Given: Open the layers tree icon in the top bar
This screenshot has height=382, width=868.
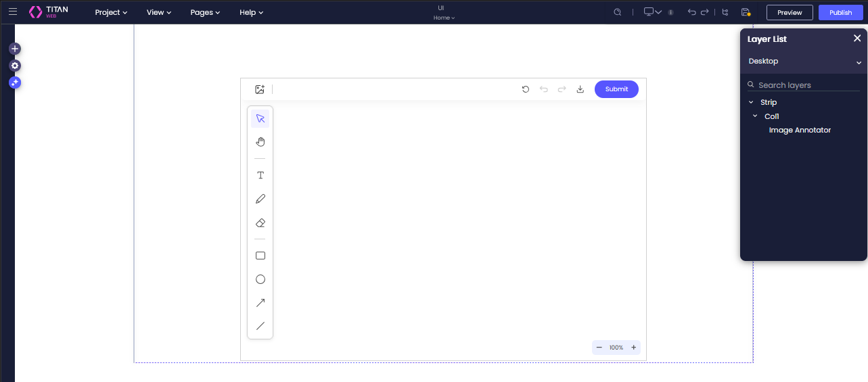Looking at the screenshot, I should (725, 12).
